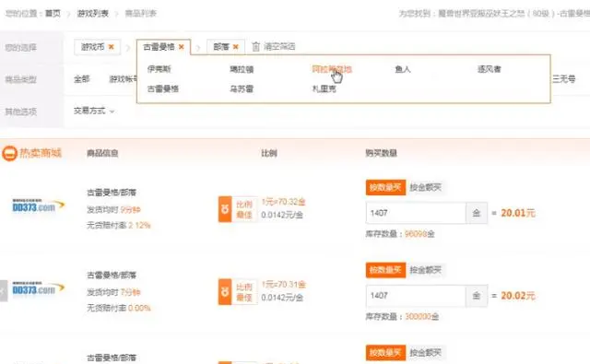Click the 无货赔付率 2.12% text
Viewport: 590px width, 364px height.
tap(119, 225)
